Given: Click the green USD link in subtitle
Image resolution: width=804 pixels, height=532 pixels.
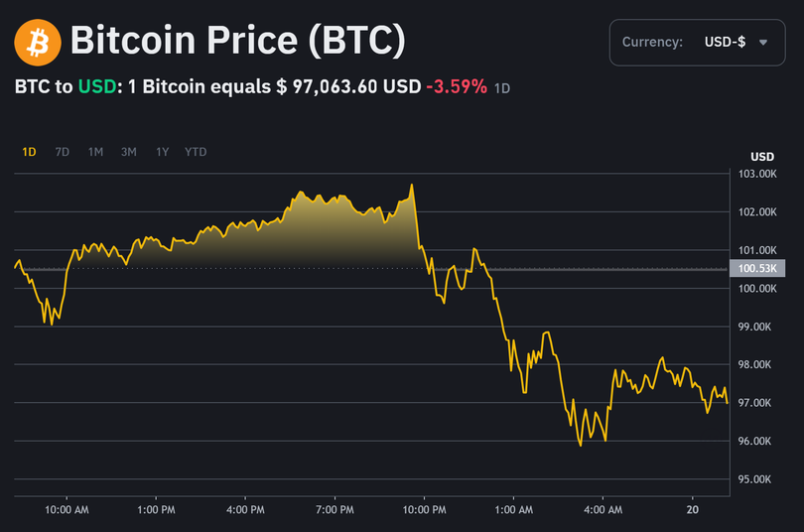Looking at the screenshot, I should click(95, 86).
